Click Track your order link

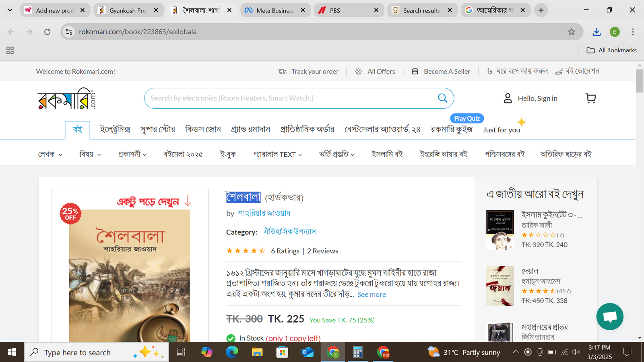309,72
